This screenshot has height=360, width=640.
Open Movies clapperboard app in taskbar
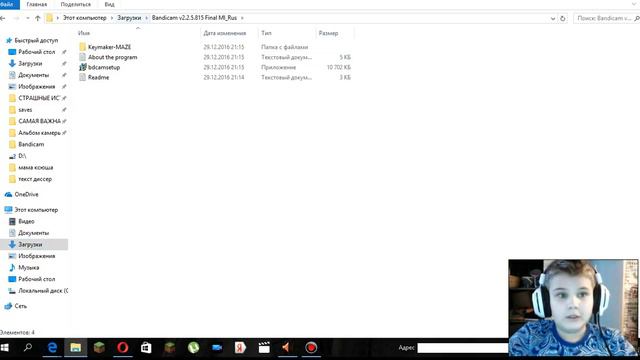point(264,348)
